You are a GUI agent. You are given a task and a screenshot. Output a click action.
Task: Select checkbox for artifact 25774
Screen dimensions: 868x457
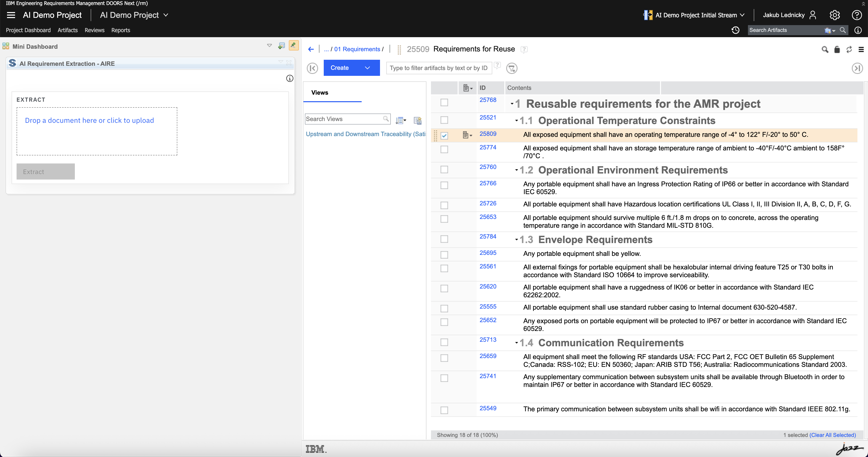[444, 149]
